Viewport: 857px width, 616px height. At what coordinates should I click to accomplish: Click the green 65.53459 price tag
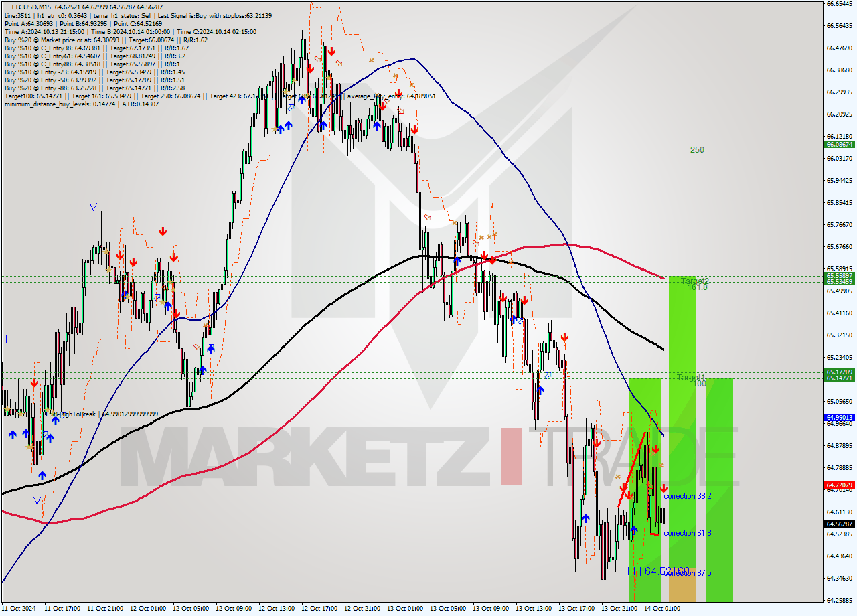click(839, 282)
